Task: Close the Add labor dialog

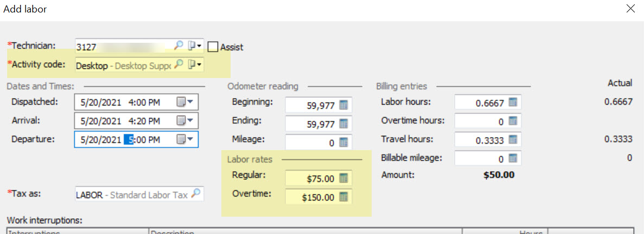Action: (x=630, y=9)
